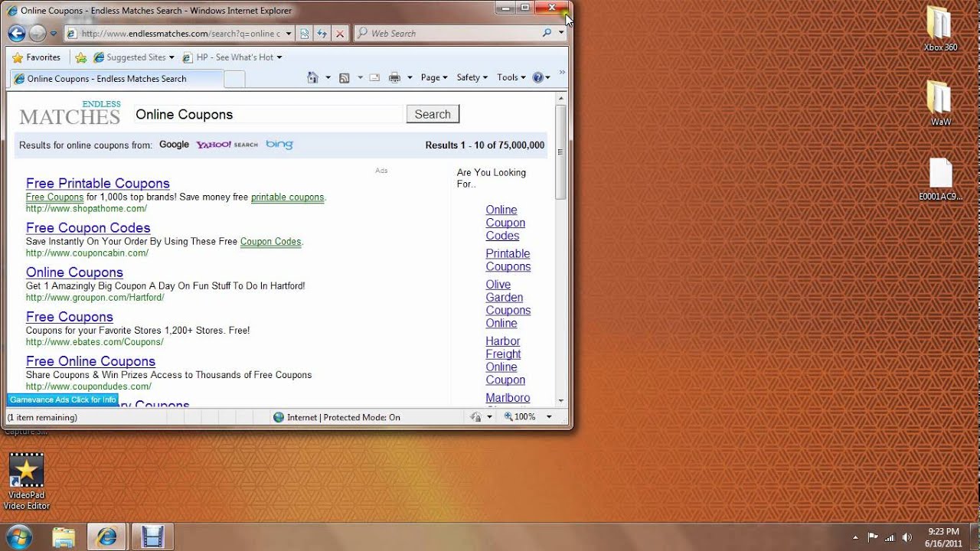Viewport: 980px width, 551px height.
Task: Select Google results source
Action: pos(174,145)
